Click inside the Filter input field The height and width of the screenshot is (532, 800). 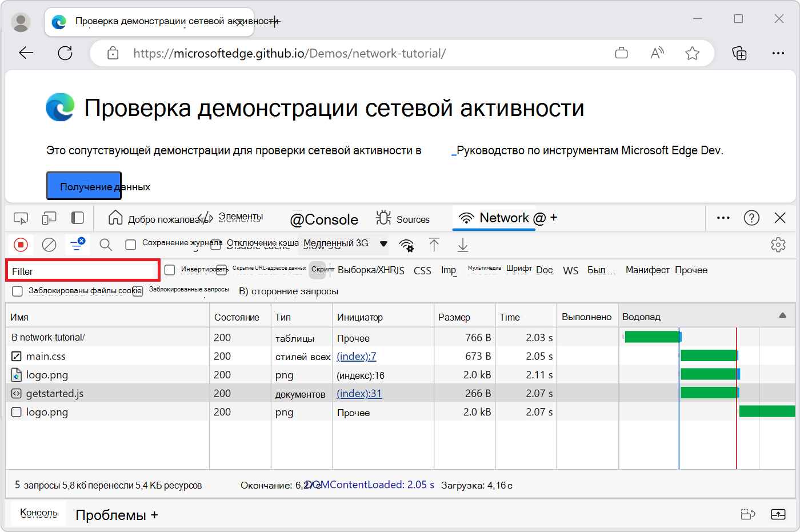click(x=82, y=269)
